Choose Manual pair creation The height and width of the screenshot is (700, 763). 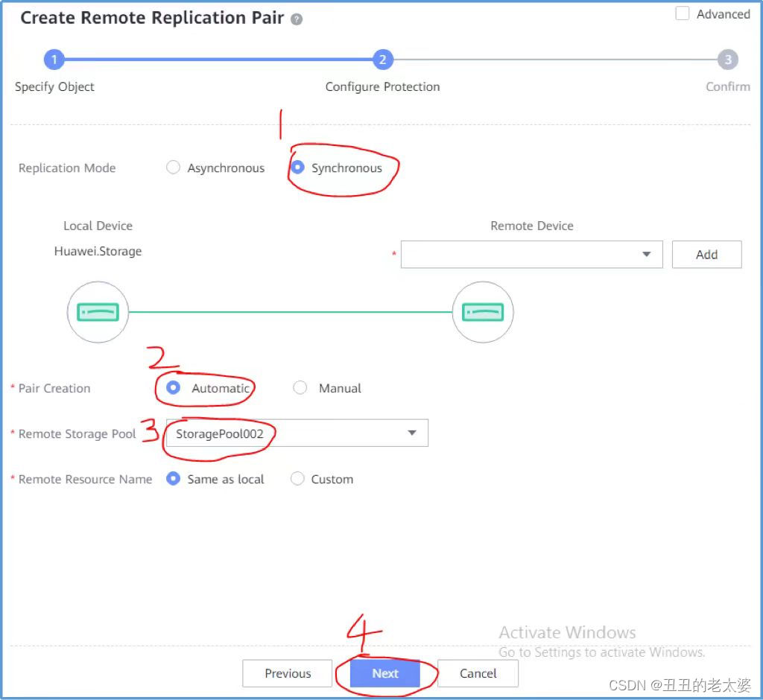point(300,388)
